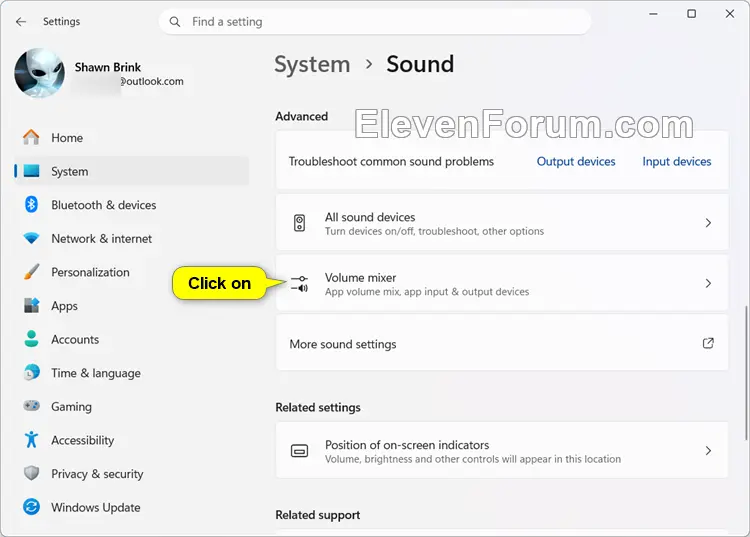The image size is (750, 537).
Task: Expand All sound devices chevron
Action: [x=708, y=223]
